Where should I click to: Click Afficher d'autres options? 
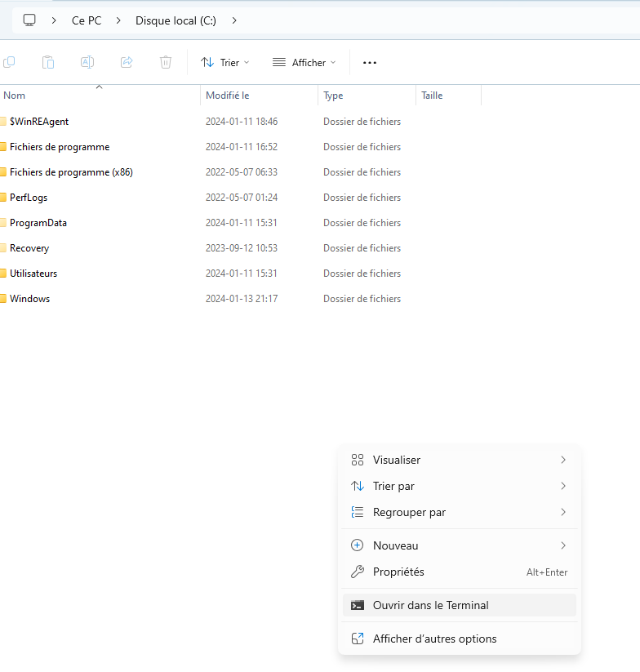tap(434, 639)
